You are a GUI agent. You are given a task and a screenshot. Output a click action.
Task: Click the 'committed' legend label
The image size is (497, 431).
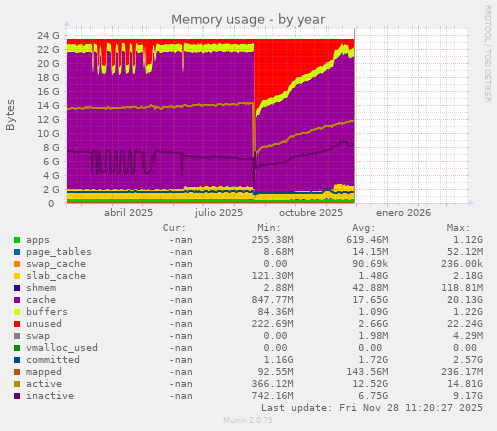[x=53, y=360]
